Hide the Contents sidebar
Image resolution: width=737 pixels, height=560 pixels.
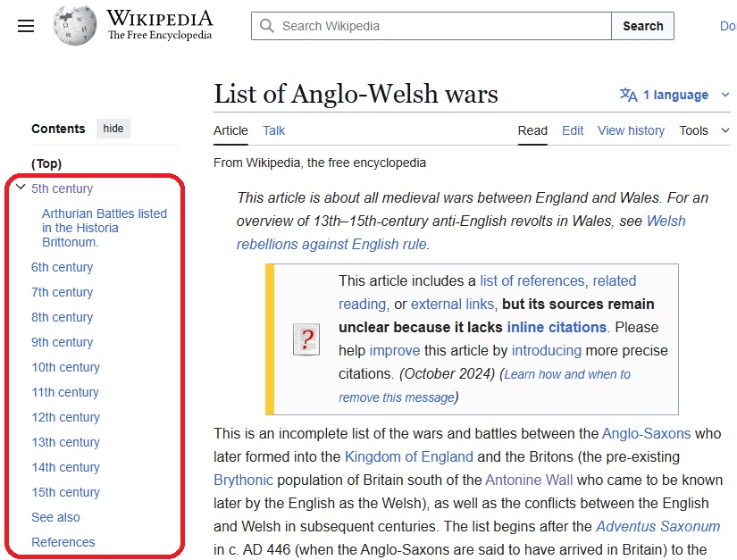coord(113,129)
